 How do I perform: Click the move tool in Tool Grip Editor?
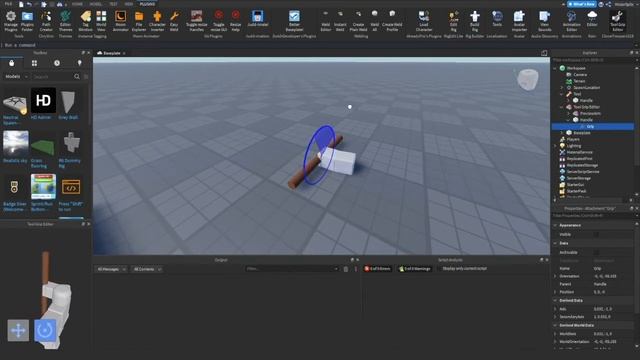coord(18,330)
